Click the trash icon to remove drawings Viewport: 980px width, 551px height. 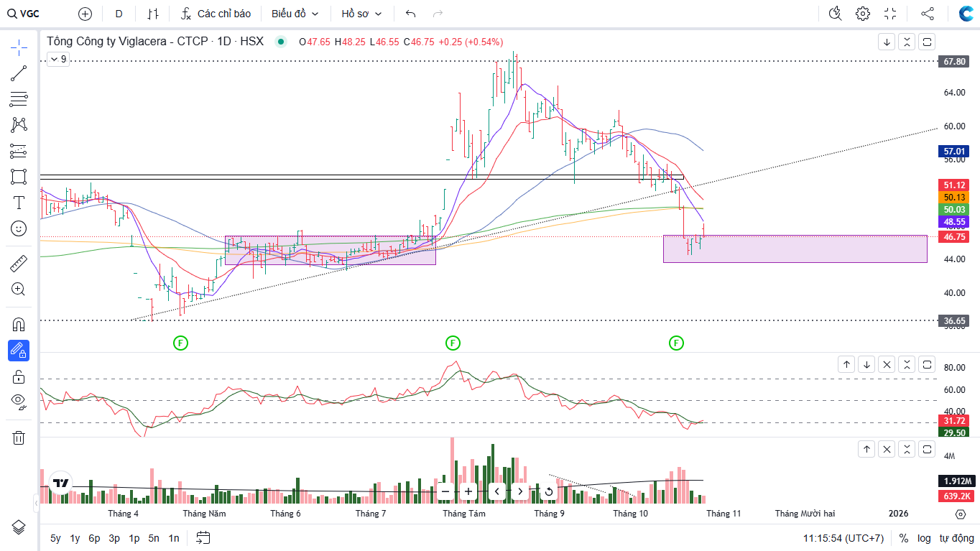(19, 437)
